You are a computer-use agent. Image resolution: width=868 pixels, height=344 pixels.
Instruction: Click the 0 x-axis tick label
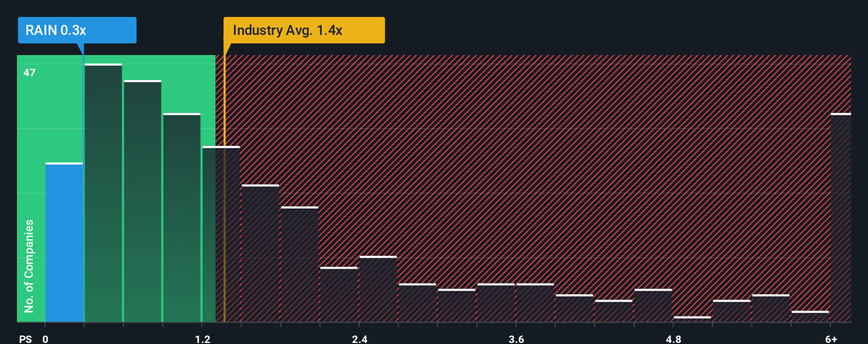click(x=46, y=339)
